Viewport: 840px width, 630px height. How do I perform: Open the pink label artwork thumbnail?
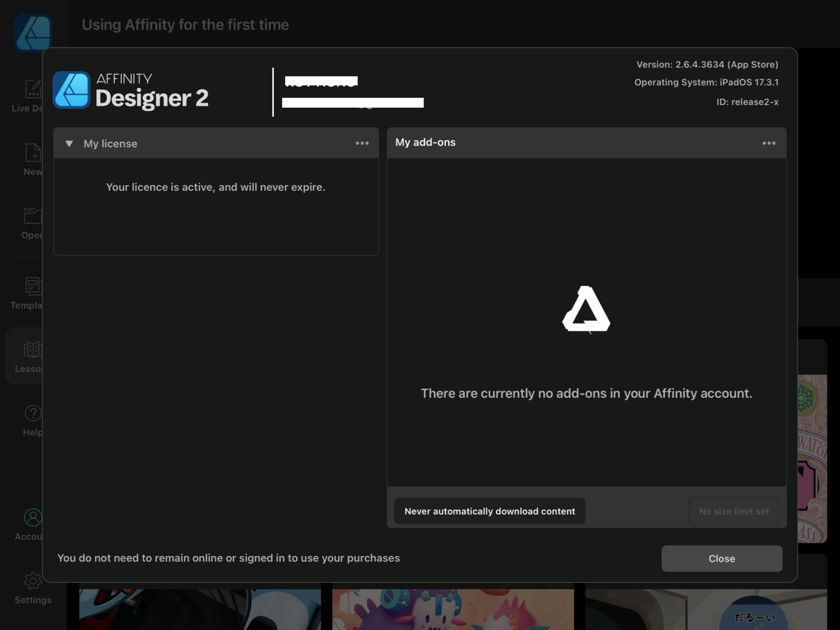coord(812,458)
